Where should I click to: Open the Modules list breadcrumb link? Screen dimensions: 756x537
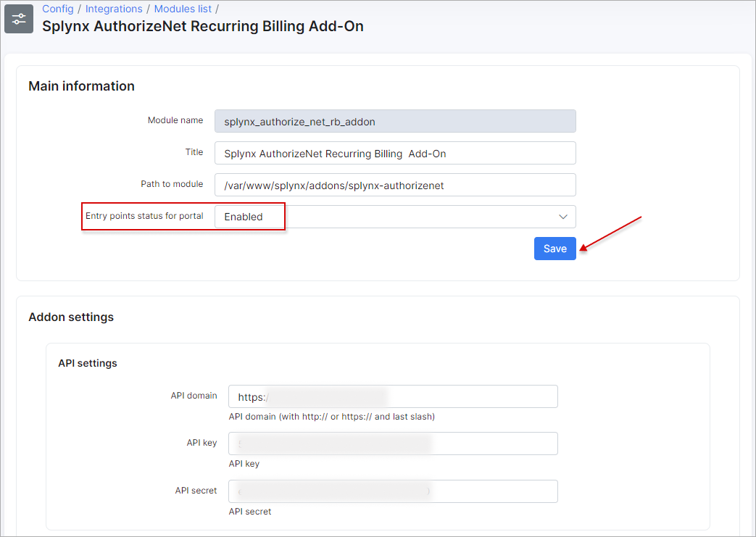[x=183, y=9]
